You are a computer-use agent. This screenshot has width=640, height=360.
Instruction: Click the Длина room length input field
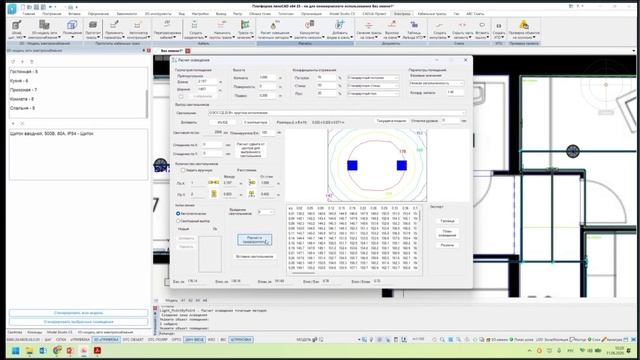pyautogui.click(x=207, y=82)
